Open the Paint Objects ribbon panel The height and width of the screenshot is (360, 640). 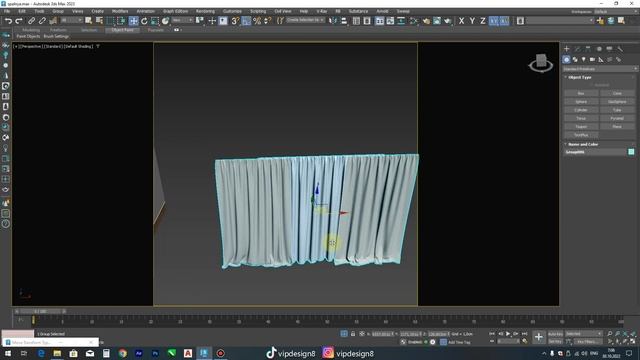coord(28,36)
